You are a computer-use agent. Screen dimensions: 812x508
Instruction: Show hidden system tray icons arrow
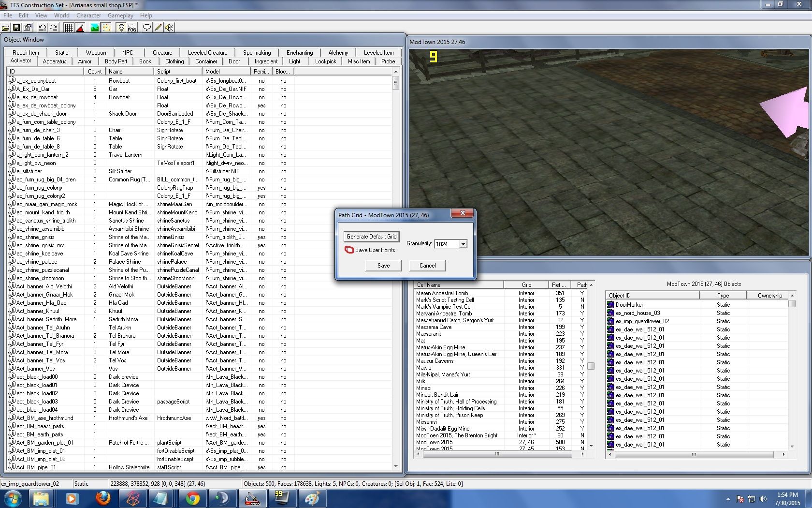[x=728, y=499]
